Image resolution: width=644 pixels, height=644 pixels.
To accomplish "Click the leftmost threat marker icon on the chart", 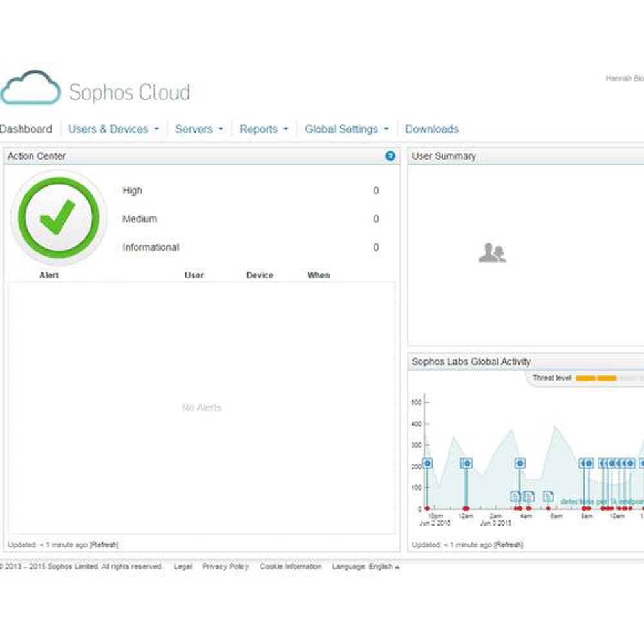I will point(426,463).
